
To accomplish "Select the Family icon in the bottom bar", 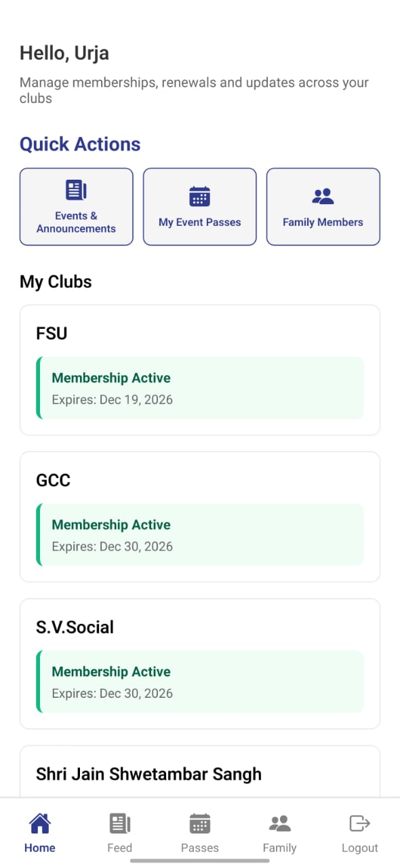I will coord(279,823).
